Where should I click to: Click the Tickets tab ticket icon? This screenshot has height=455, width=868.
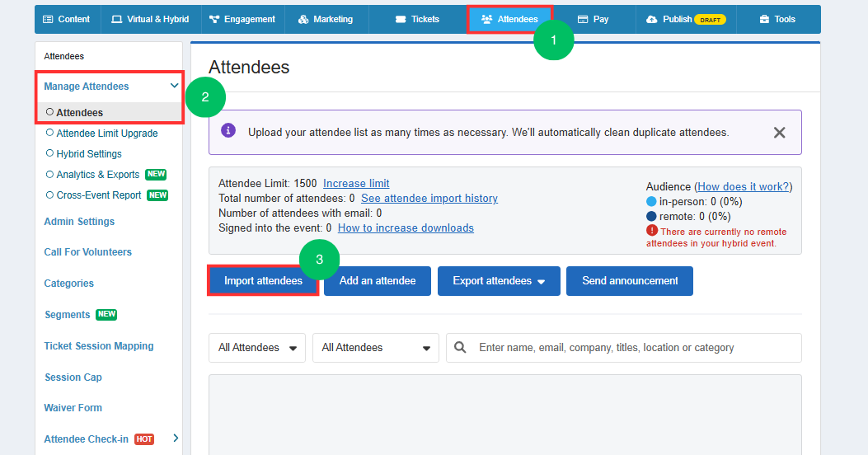coord(401,20)
